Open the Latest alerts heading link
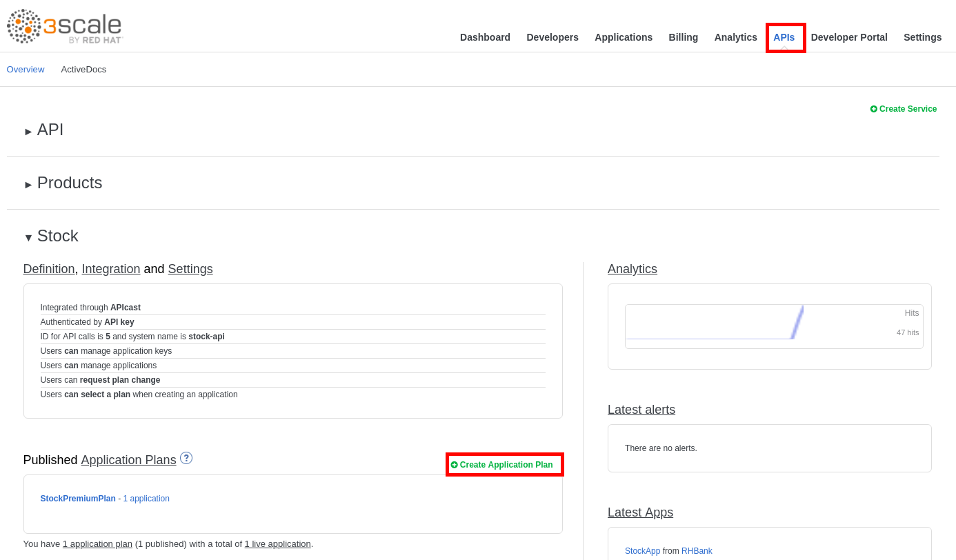The height and width of the screenshot is (560, 956). click(641, 410)
